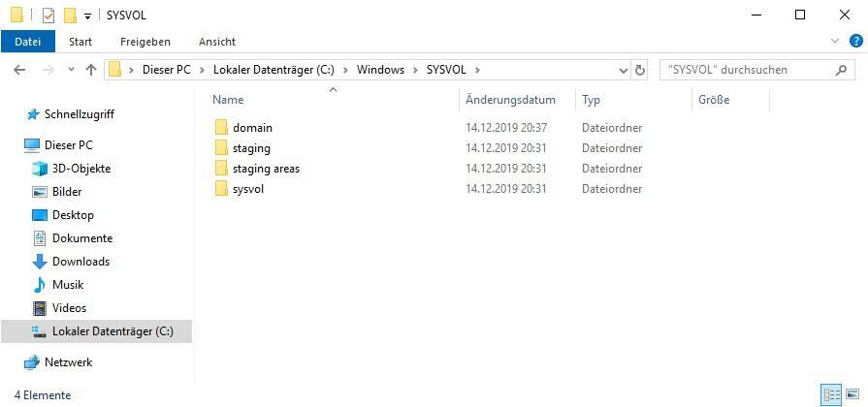Image resolution: width=868 pixels, height=407 pixels.
Task: Select Downloads in the navigation pane
Action: click(80, 262)
